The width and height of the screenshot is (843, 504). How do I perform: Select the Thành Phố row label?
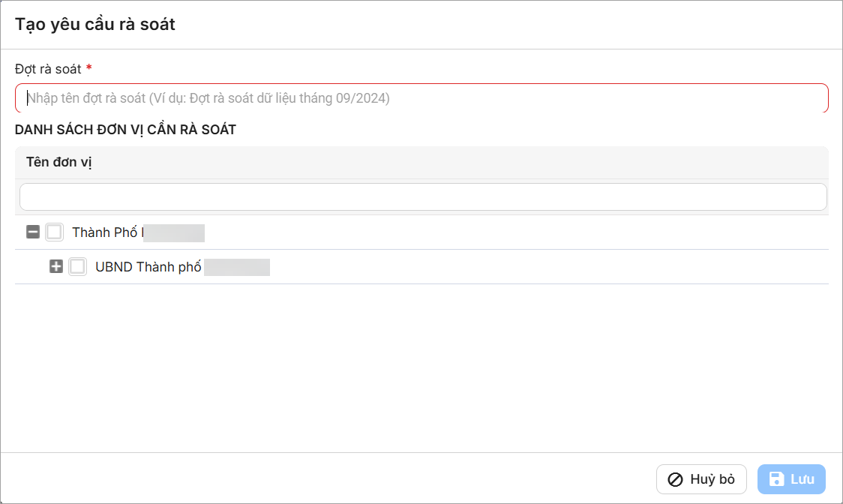click(x=105, y=232)
